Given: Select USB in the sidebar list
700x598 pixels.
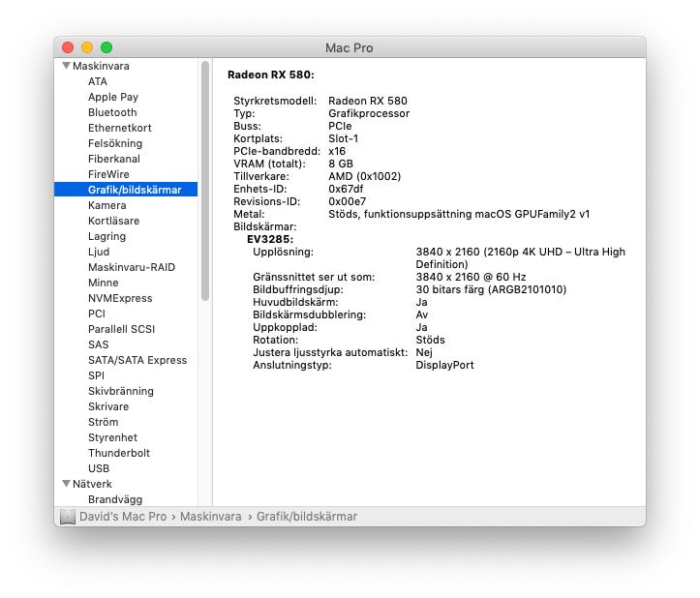Looking at the screenshot, I should (99, 468).
